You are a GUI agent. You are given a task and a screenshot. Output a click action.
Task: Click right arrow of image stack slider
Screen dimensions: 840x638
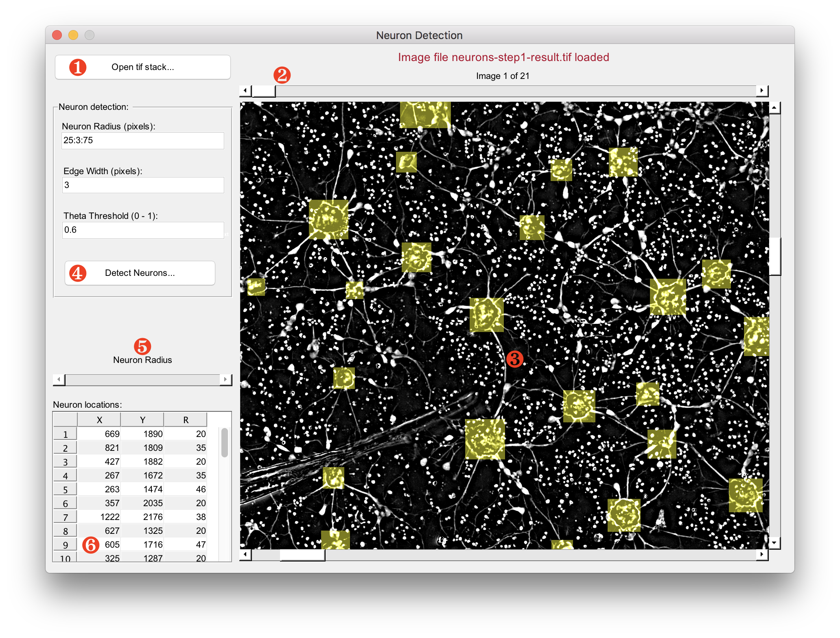coord(762,90)
